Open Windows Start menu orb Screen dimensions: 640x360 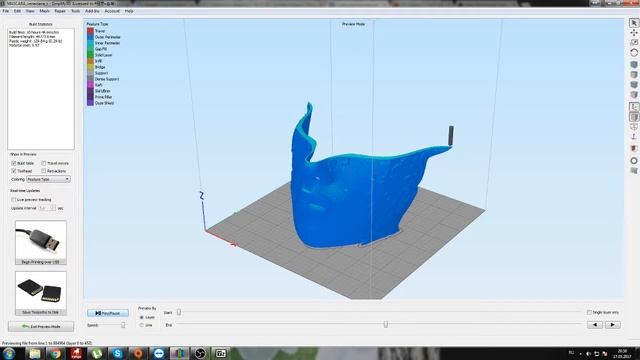click(9, 353)
